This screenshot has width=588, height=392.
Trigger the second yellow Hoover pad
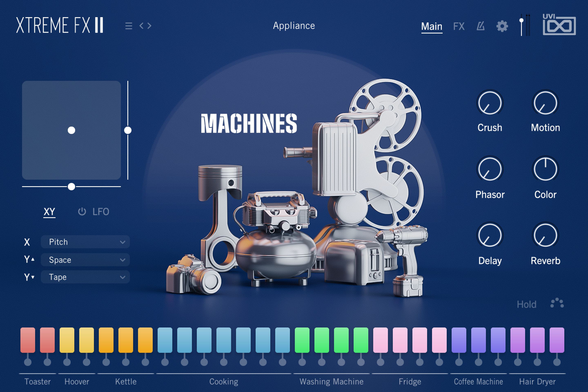pos(87,340)
